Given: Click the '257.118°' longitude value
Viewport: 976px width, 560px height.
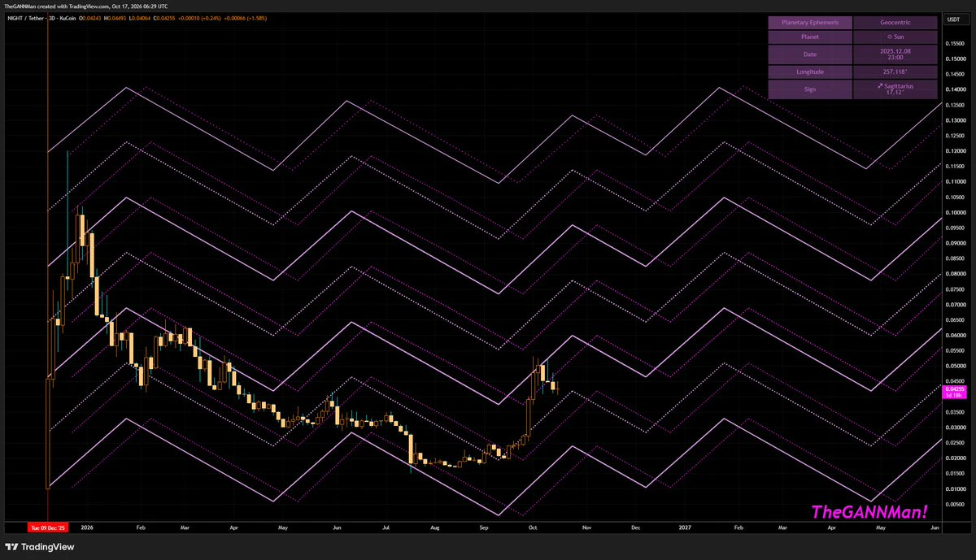Looking at the screenshot, I should (895, 72).
